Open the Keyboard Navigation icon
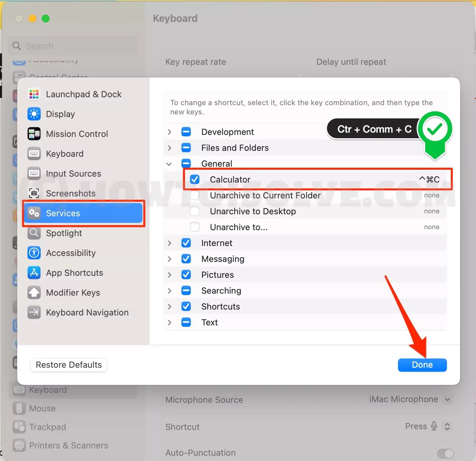 [34, 312]
